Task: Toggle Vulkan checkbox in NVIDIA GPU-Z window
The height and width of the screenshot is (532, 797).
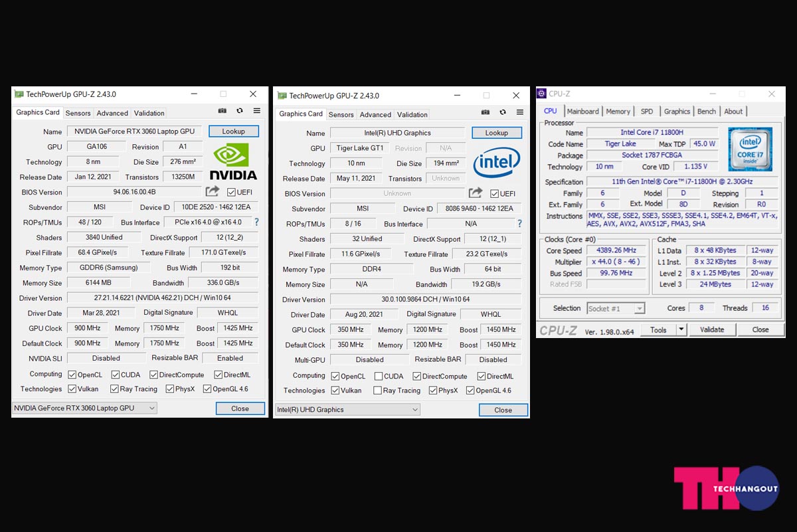Action: pos(72,389)
